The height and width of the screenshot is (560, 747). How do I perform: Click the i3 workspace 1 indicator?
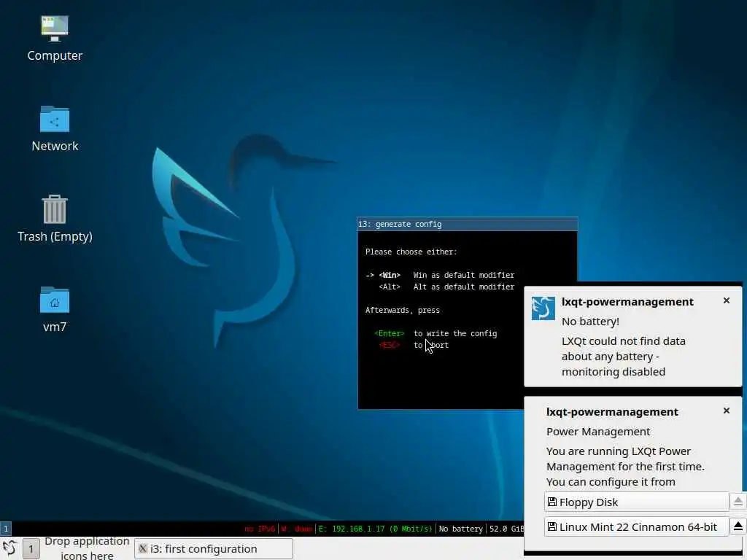[x=6, y=528]
